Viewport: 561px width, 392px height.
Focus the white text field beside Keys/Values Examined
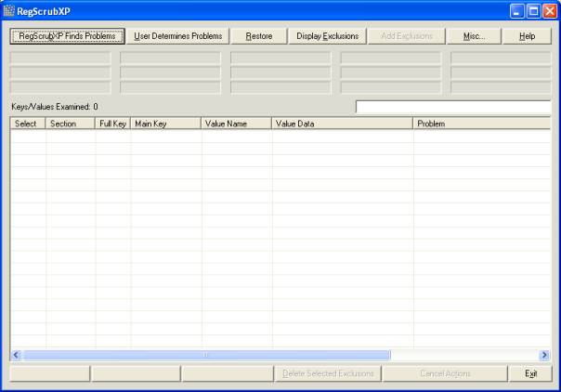[453, 107]
